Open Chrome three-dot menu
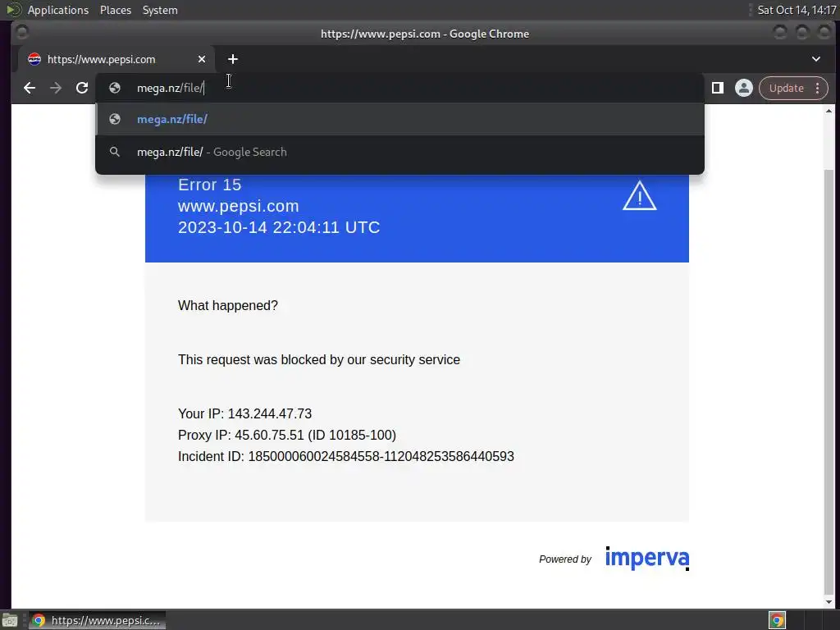The image size is (840, 630). (818, 88)
